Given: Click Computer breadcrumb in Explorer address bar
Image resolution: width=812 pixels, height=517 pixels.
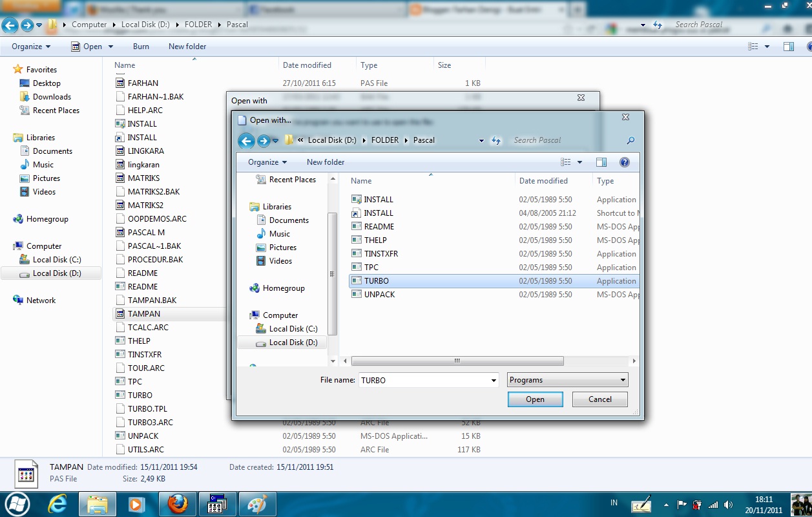Looking at the screenshot, I should click(89, 25).
